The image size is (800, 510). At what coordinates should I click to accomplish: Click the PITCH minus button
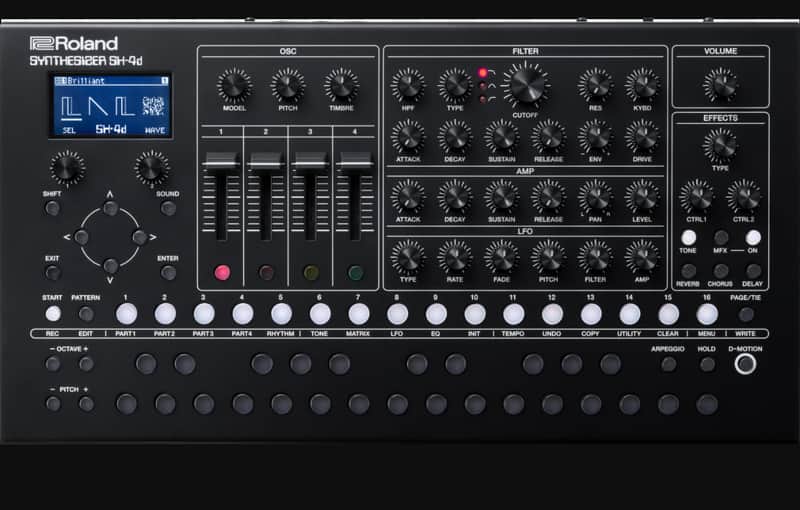(53, 404)
